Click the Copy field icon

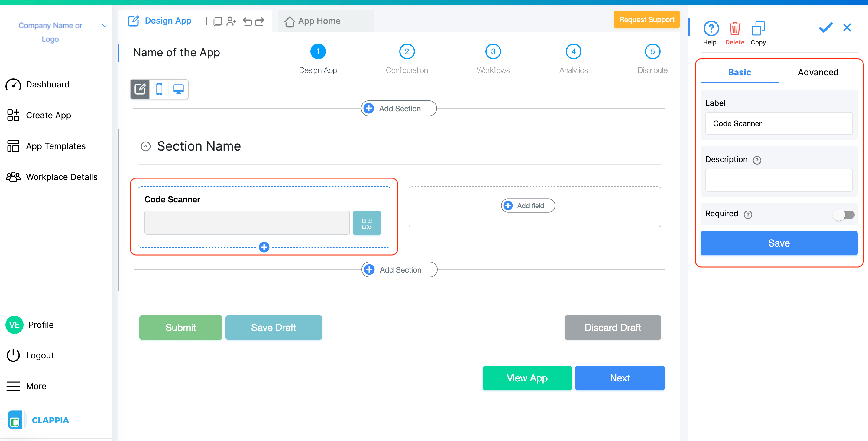(758, 29)
